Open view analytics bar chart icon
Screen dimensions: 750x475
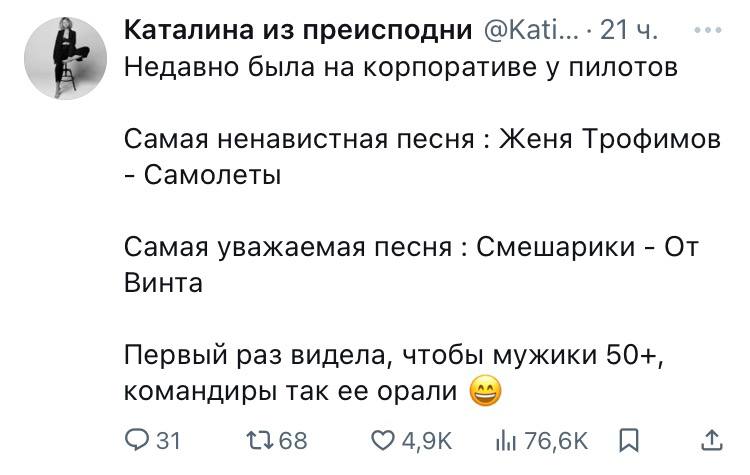(x=506, y=440)
